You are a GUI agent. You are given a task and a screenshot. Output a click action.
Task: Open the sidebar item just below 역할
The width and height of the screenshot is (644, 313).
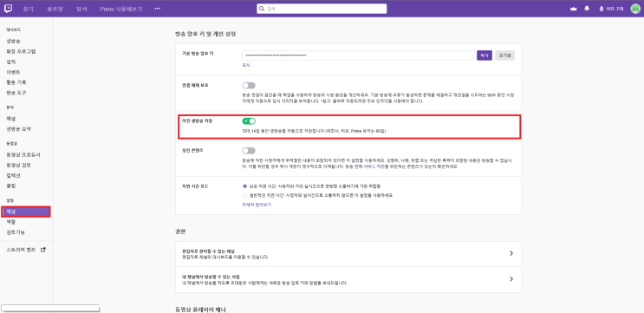coord(16,232)
